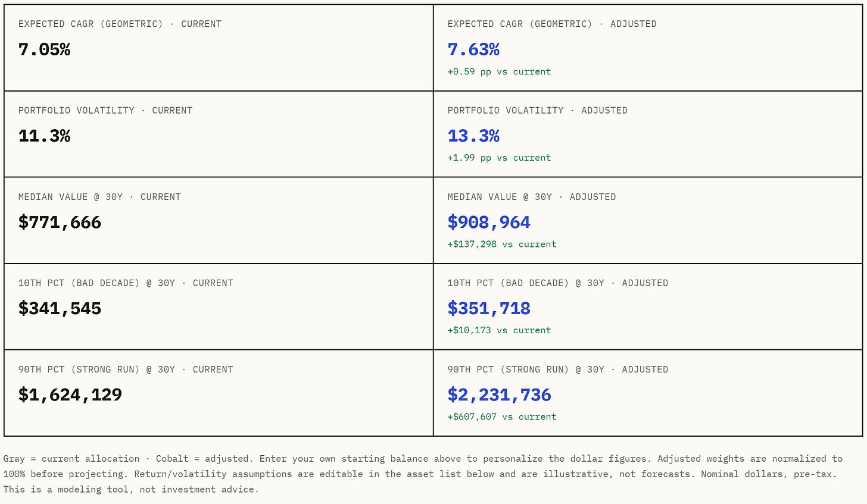Select the +$10,173 vs current delta

[x=499, y=331]
